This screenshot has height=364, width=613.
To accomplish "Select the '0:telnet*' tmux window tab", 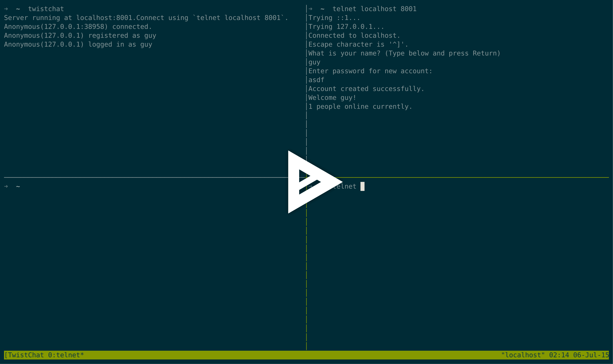I will click(66, 355).
